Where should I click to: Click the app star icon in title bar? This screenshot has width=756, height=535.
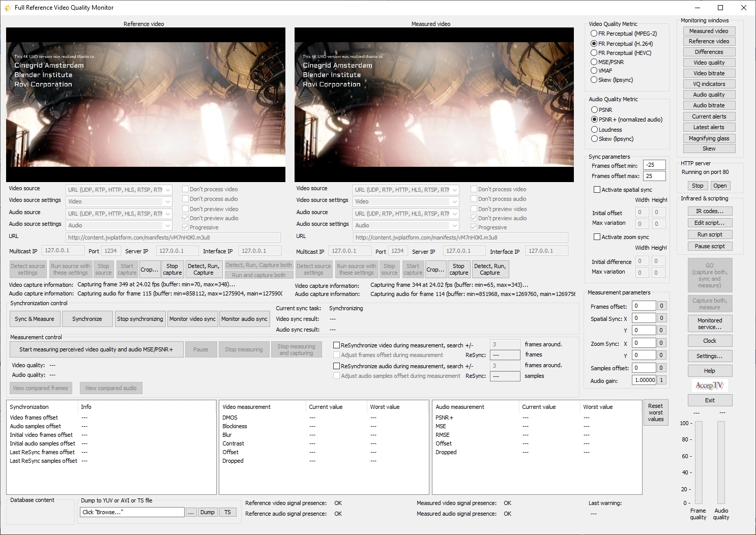tap(7, 8)
